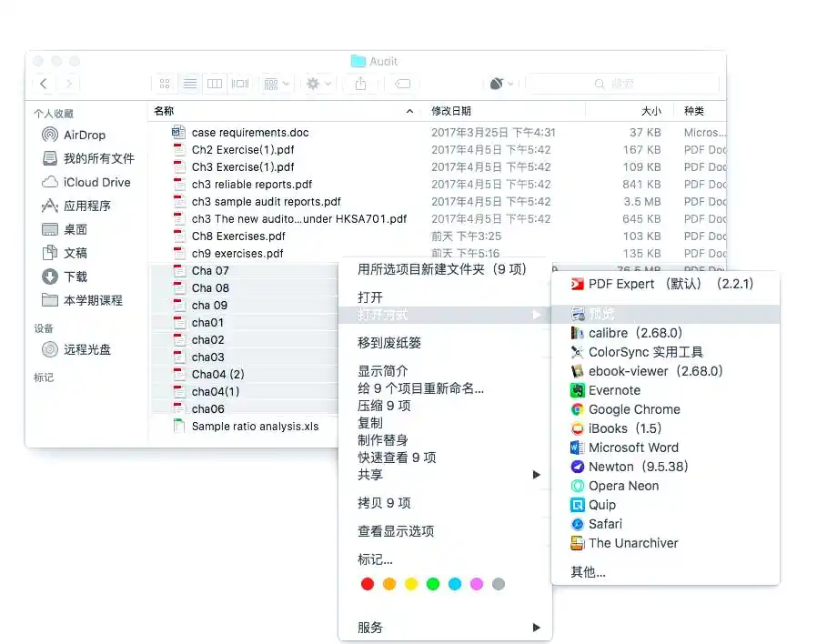The width and height of the screenshot is (817, 644).
Task: Switch to Cover Flow view
Action: click(239, 84)
